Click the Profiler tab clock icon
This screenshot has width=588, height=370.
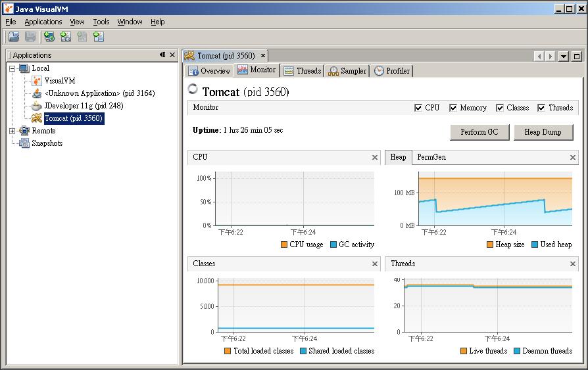coord(379,70)
